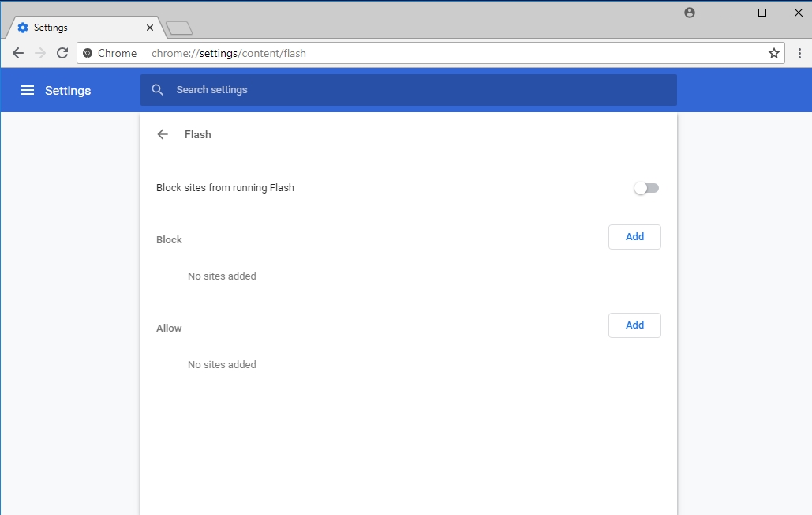Screen dimensions: 812x515
Task: Open the user profile icon in the title bar
Action: 689,13
